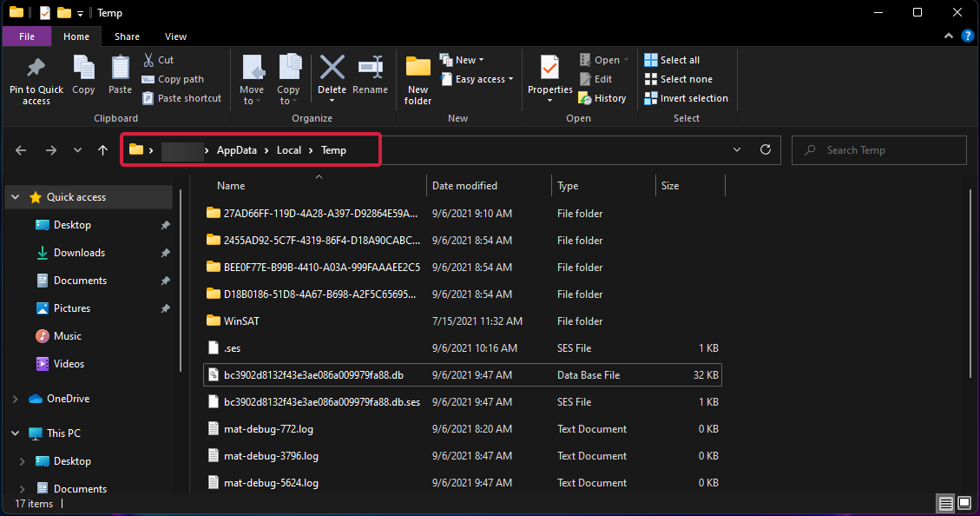Open the Move to menu
980x516 pixels.
(251, 80)
